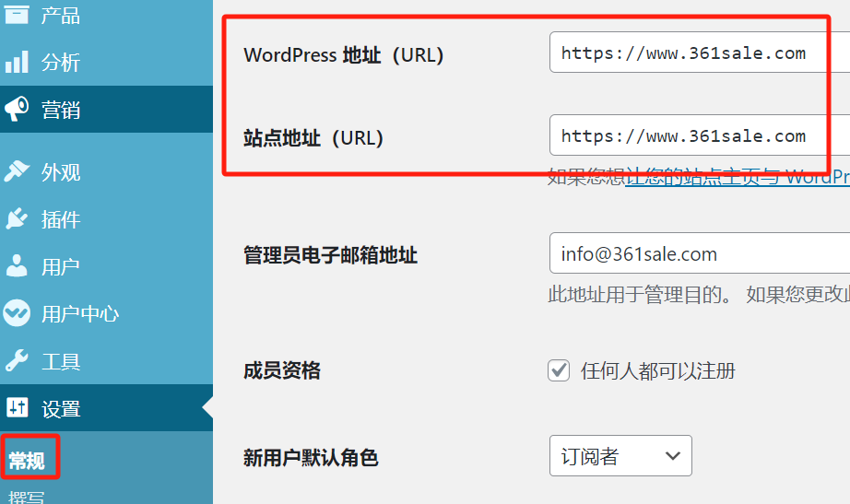Click the Tools (工具) wrench icon
This screenshot has height=504, width=850.
pos(17,361)
